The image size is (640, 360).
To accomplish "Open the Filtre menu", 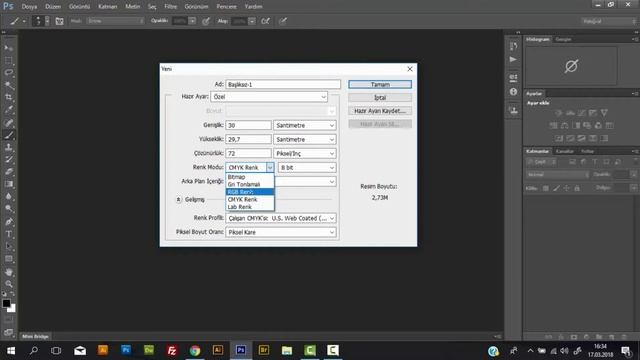I will (171, 7).
